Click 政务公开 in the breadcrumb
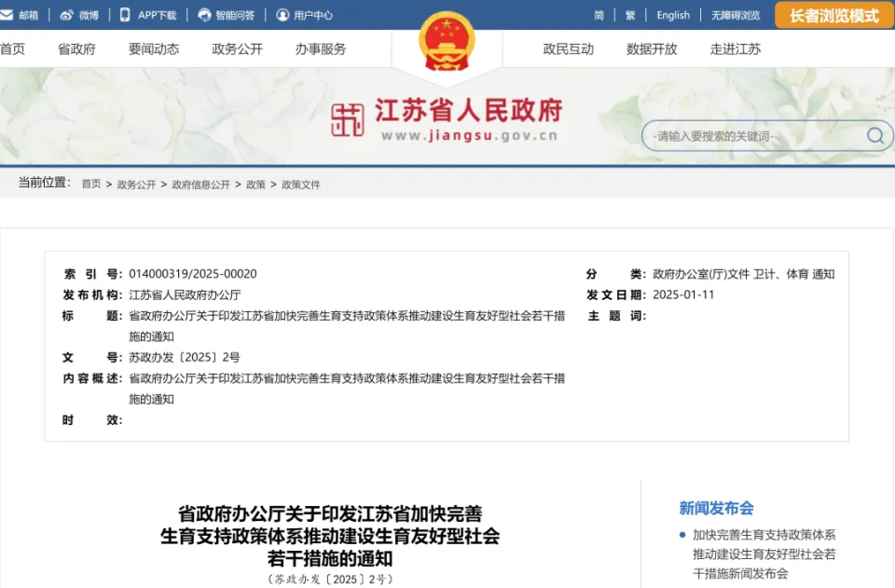The width and height of the screenshot is (895, 588). click(136, 185)
